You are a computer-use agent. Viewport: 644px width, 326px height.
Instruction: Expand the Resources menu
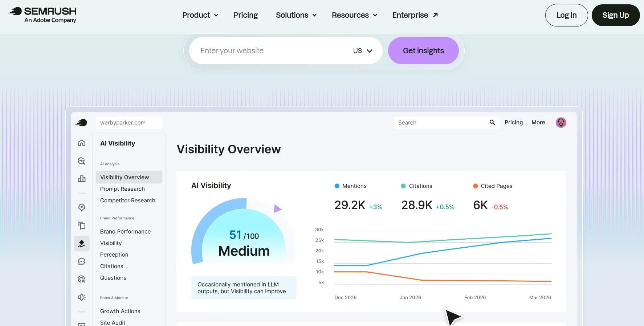coord(355,15)
